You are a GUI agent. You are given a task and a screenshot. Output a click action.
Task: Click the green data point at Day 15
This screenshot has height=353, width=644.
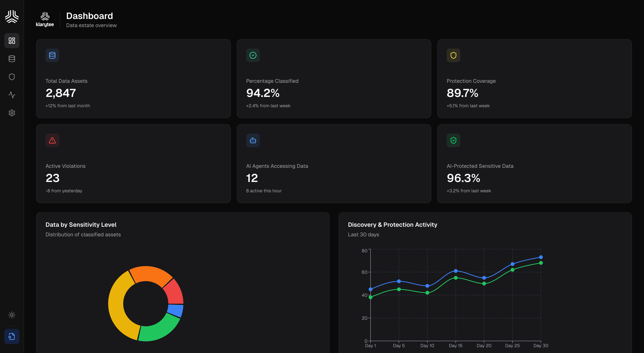[x=456, y=278]
